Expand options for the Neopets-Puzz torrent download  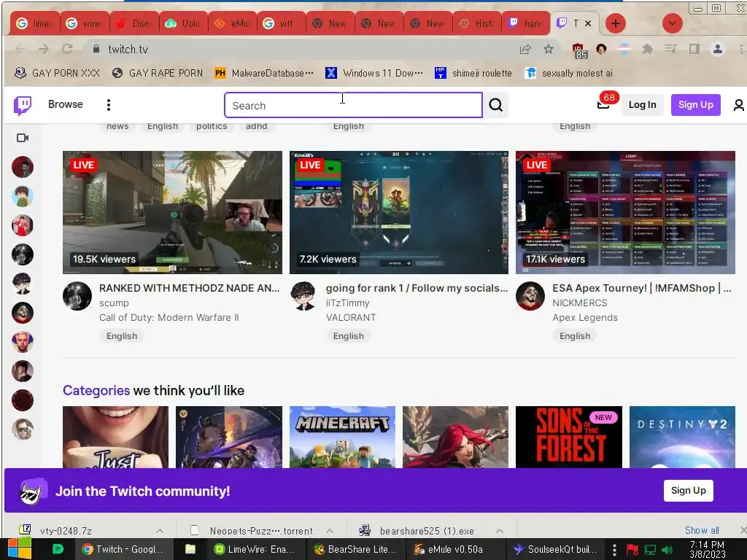click(x=330, y=531)
